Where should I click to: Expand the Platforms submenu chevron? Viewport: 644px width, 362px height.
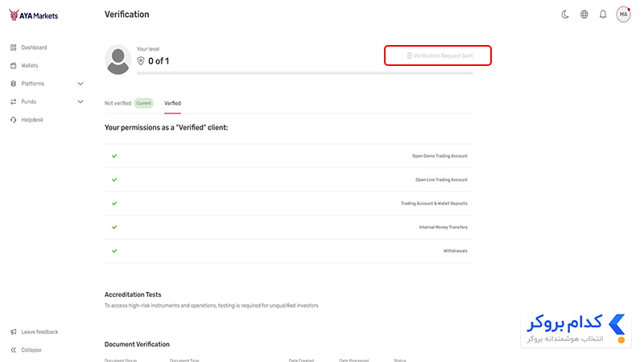80,84
